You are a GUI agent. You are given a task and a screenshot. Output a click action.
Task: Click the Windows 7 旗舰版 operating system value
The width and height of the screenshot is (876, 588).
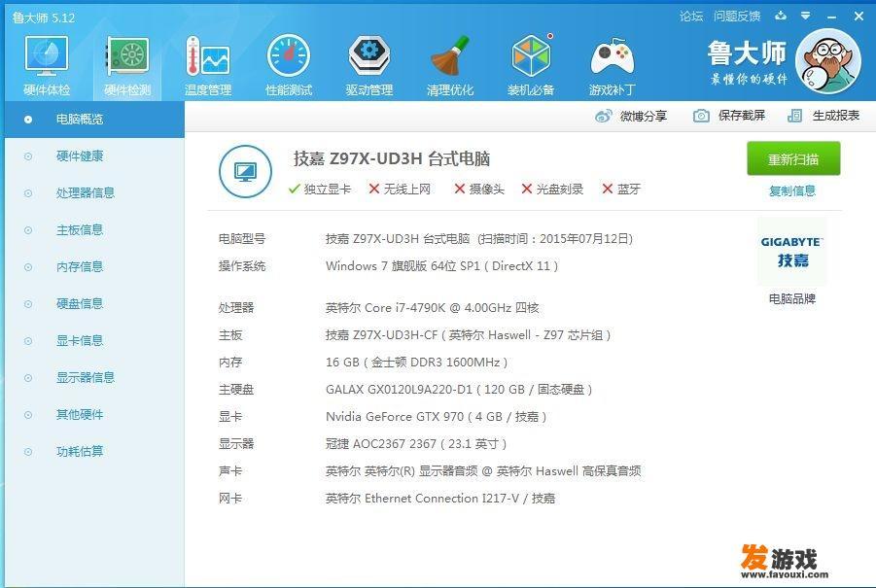point(442,265)
